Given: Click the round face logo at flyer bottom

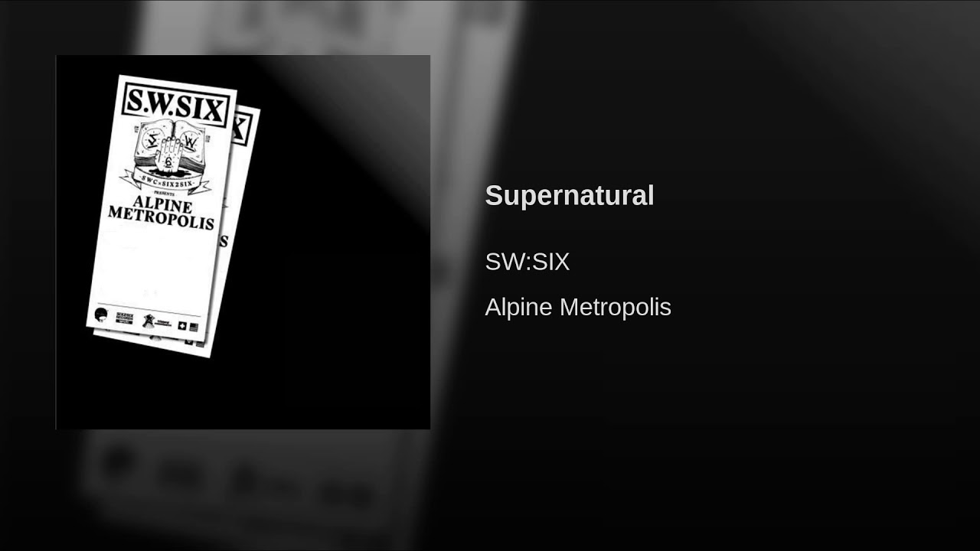Looking at the screenshot, I should (101, 314).
